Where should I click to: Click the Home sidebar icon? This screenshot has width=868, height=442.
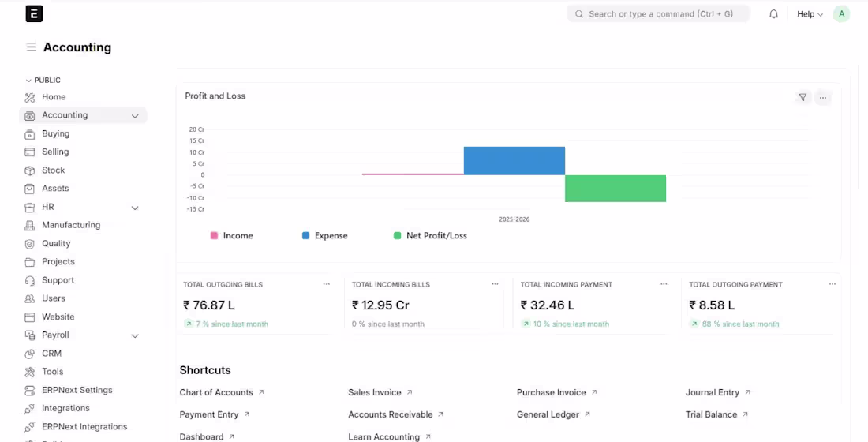[30, 97]
